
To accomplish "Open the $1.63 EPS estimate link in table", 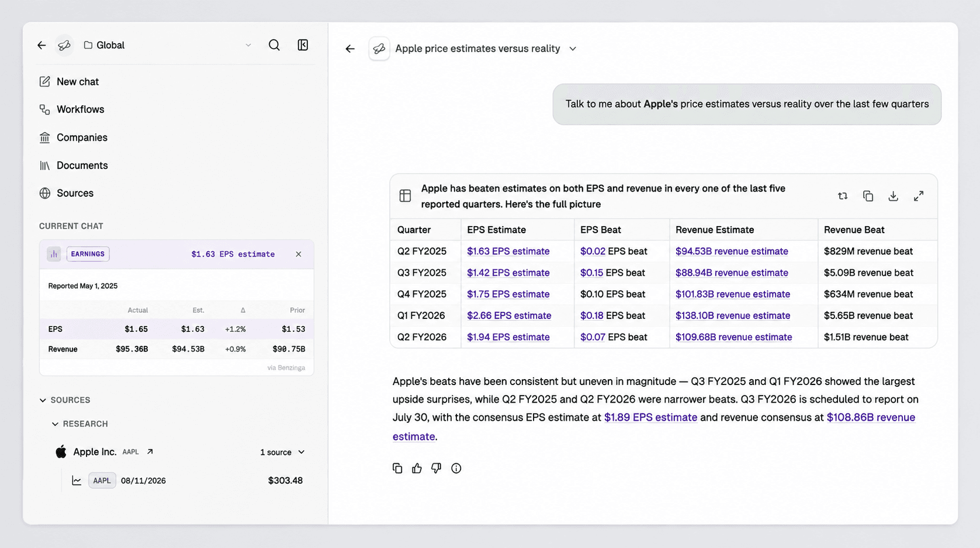I will (x=508, y=251).
